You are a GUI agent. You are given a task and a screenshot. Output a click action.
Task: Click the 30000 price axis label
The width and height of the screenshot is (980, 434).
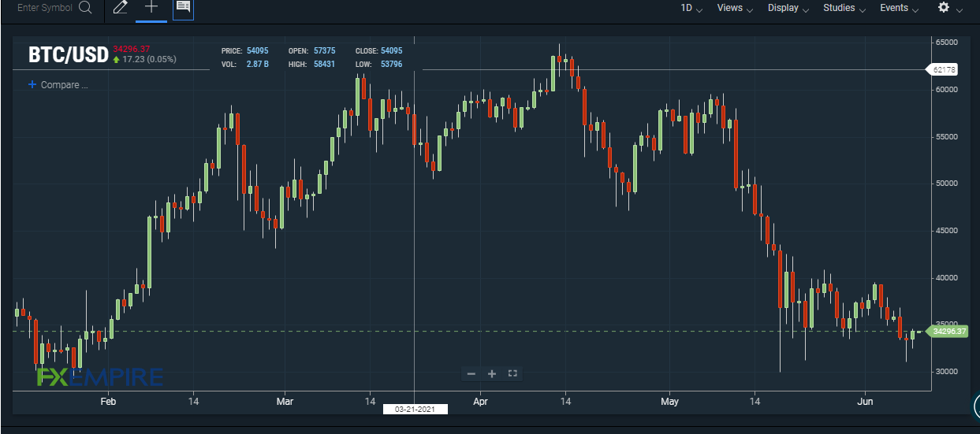946,372
